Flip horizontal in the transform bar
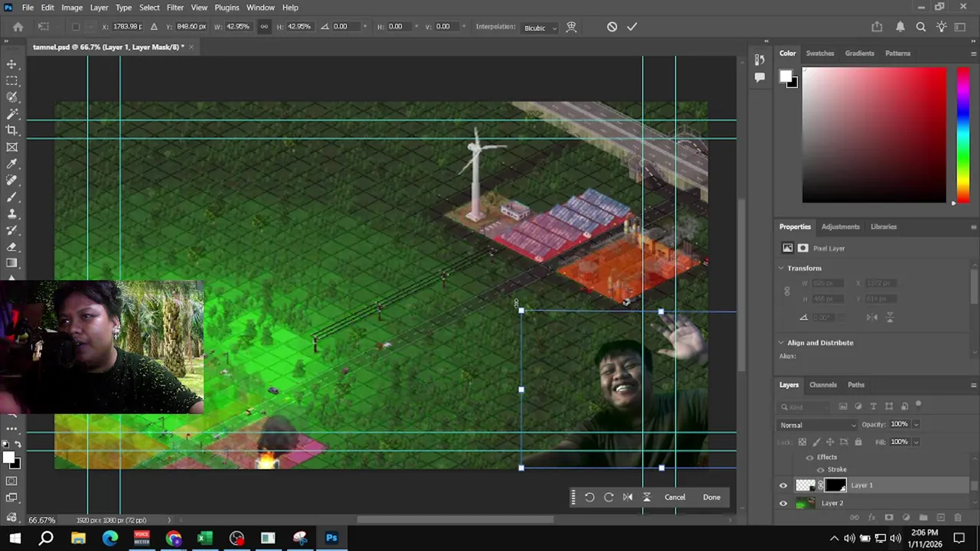 click(628, 497)
